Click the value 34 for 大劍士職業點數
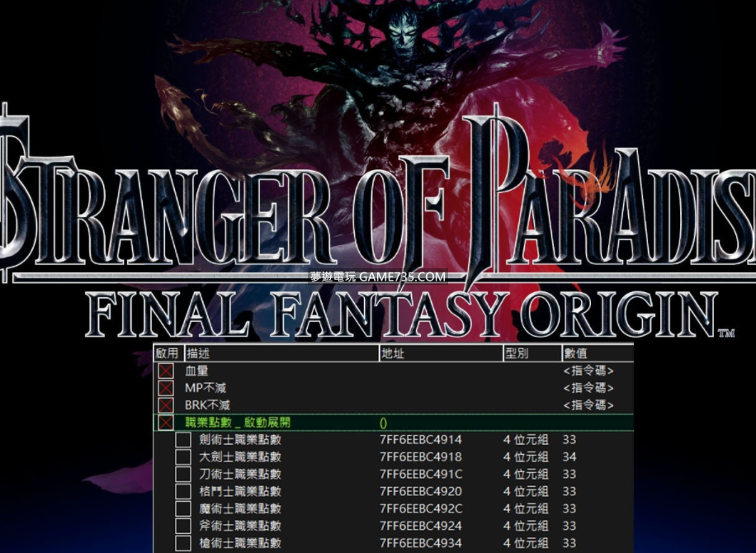 [569, 457]
